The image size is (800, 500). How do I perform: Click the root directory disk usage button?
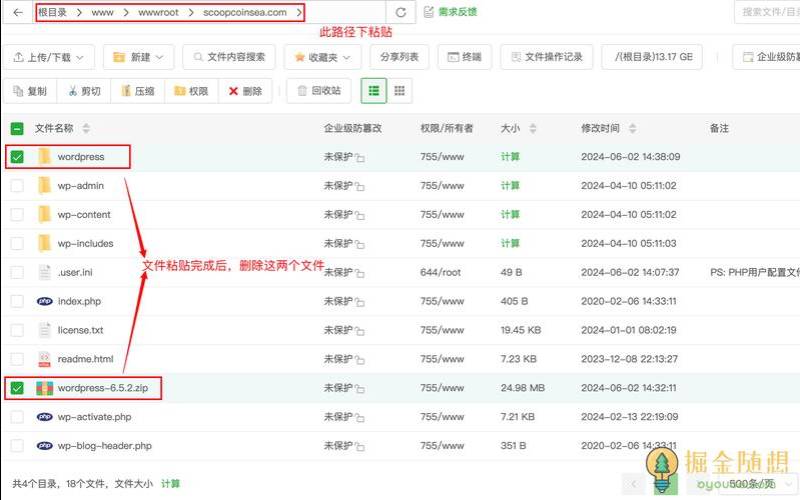click(x=652, y=57)
